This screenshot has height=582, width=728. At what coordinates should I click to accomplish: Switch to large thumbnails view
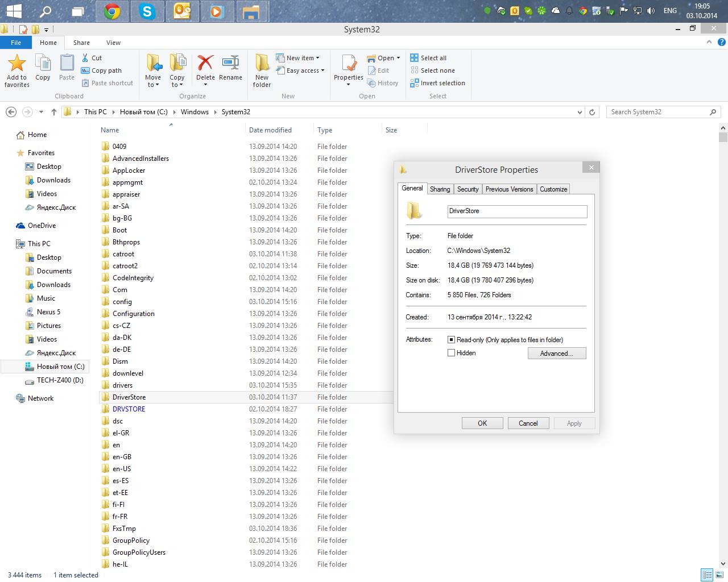(719, 575)
